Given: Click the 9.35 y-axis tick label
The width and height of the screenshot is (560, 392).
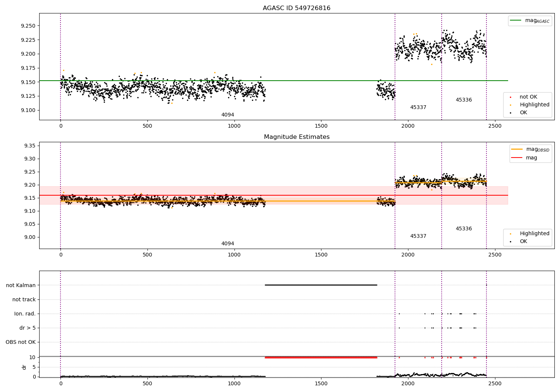Looking at the screenshot, I should [x=29, y=146].
